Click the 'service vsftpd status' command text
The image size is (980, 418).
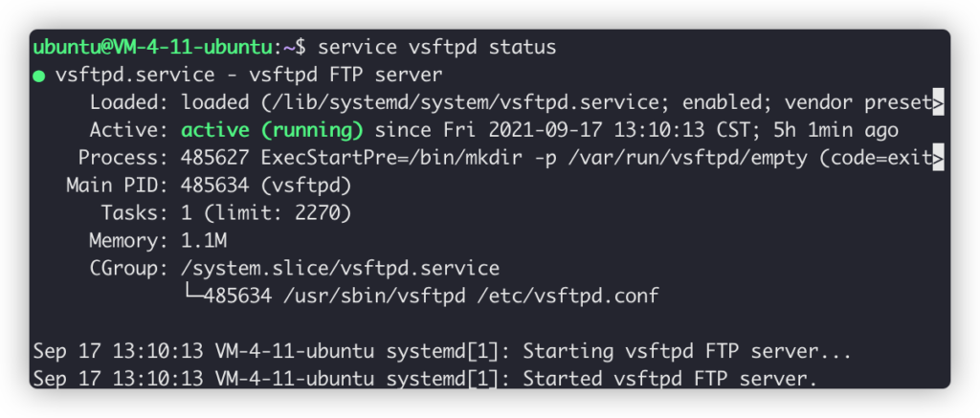(x=436, y=47)
